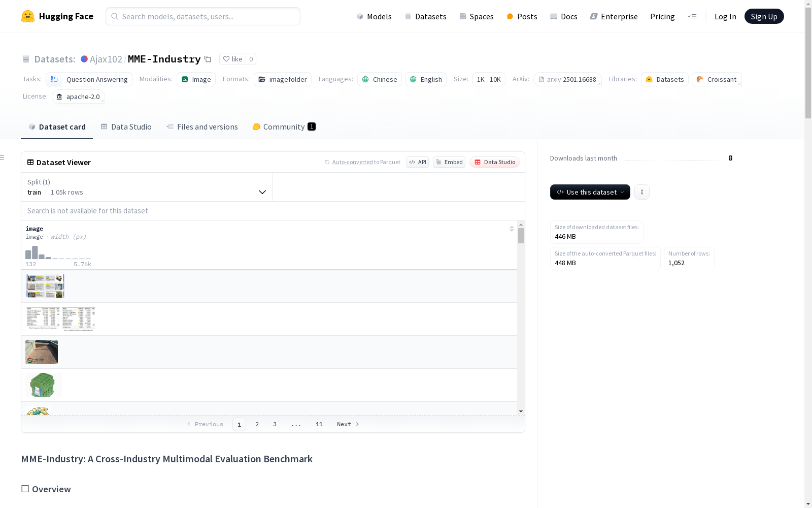
Task: Click the dataset viewer vertical scrollbar thumb
Action: (521, 236)
